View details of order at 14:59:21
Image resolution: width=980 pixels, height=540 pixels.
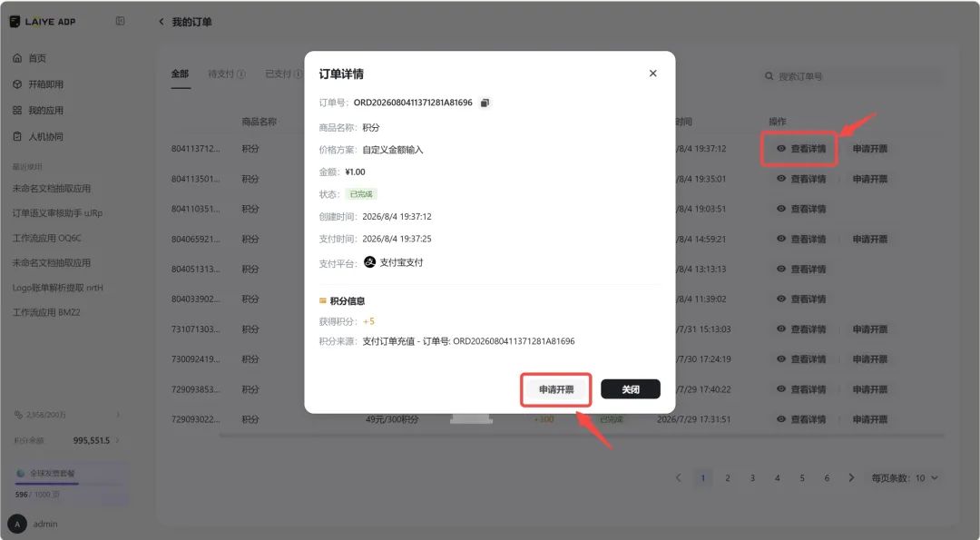click(x=800, y=239)
